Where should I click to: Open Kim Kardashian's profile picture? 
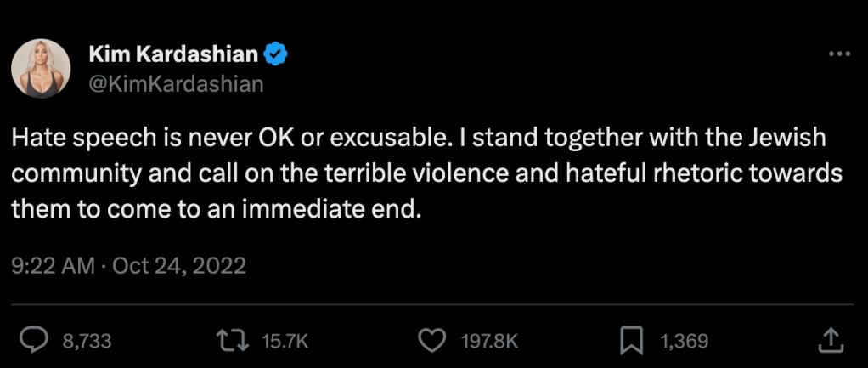pos(40,68)
